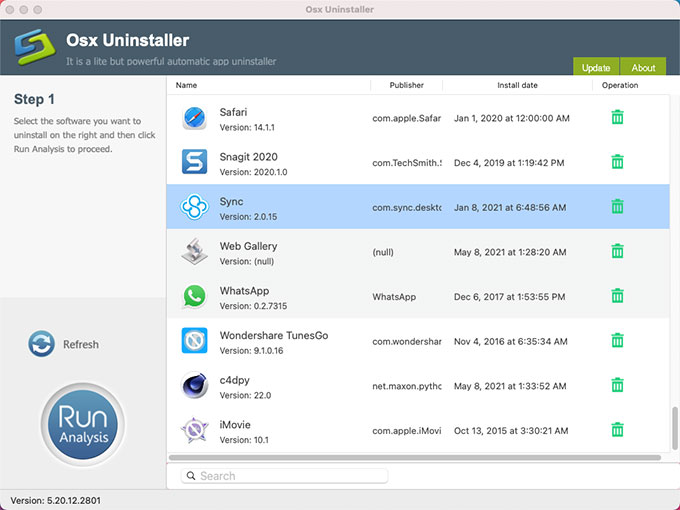
Task: Focus the Search input field
Action: pos(284,476)
